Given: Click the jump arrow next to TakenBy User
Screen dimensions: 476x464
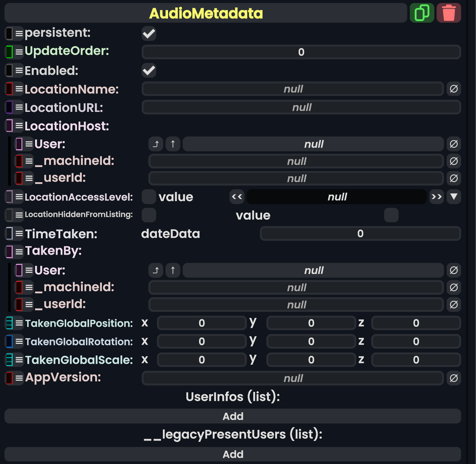Looking at the screenshot, I should [x=155, y=270].
